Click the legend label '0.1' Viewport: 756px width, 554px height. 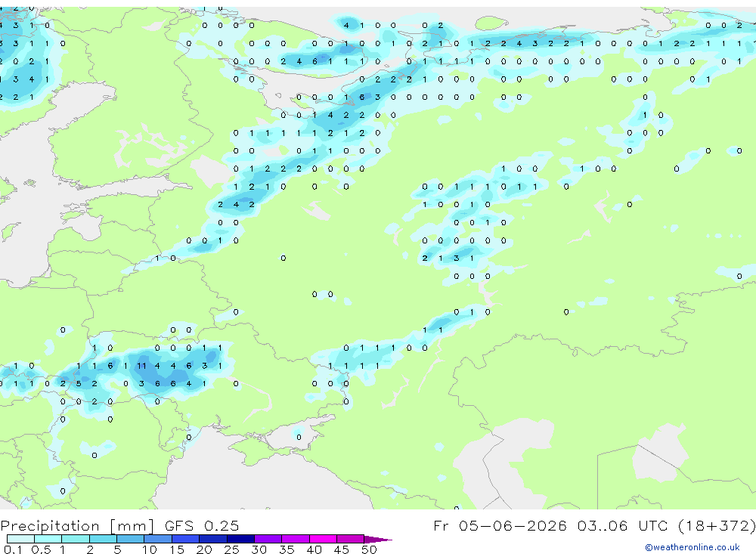13,549
